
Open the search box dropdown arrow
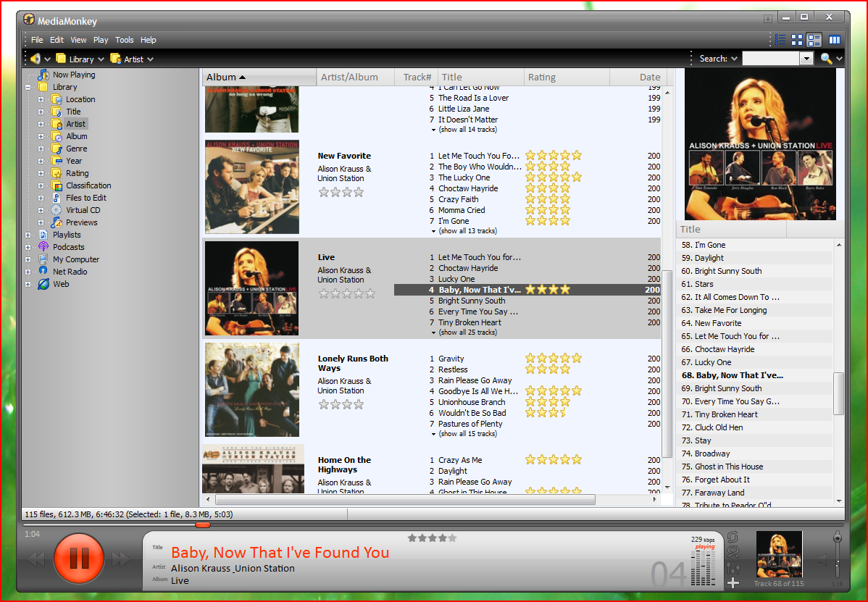pyautogui.click(x=806, y=59)
